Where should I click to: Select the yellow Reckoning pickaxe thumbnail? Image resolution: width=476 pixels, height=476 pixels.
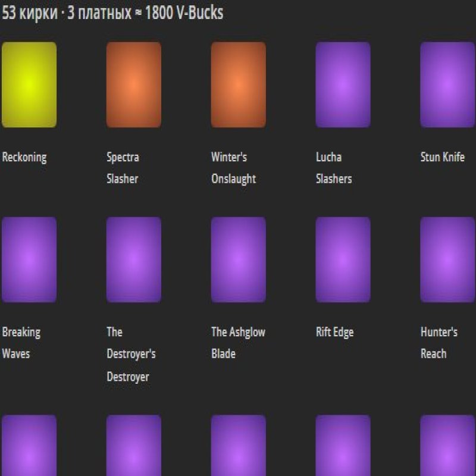29,83
